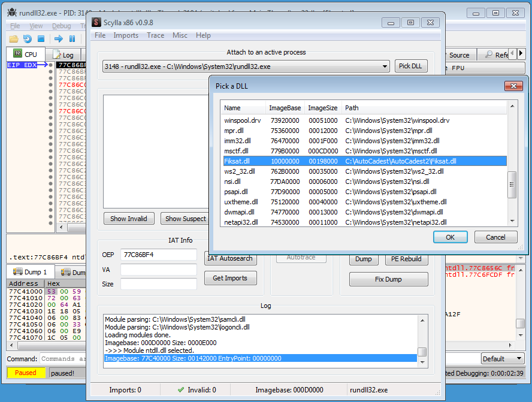Select the mpr.dll row
Viewport: 532px width, 402px height.
(x=365, y=131)
